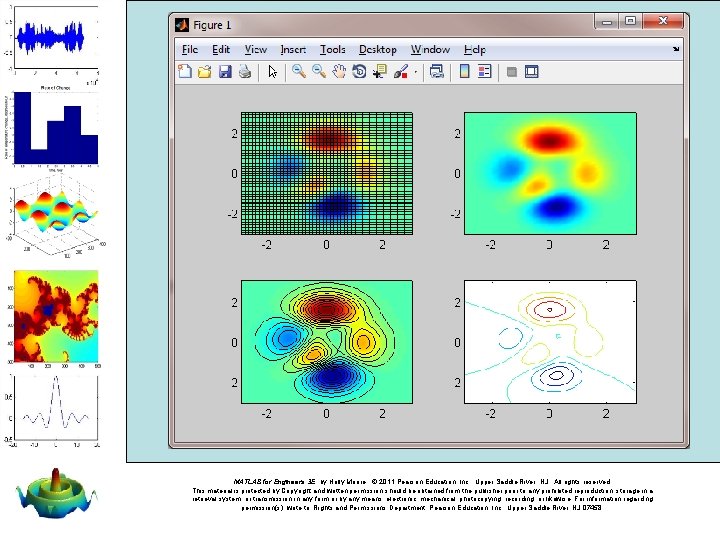The height and width of the screenshot is (540, 720).
Task: Activate the Edit Plot arrow tool
Action: 273,72
